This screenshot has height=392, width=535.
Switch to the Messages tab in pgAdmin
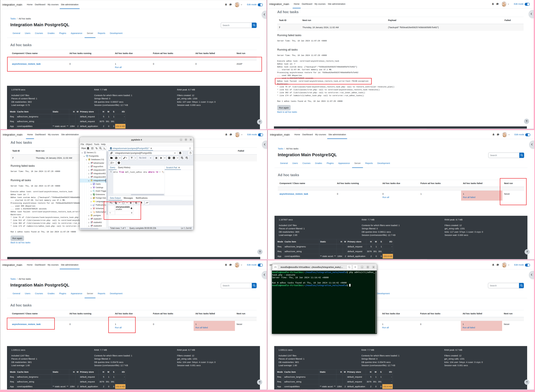[x=128, y=198]
